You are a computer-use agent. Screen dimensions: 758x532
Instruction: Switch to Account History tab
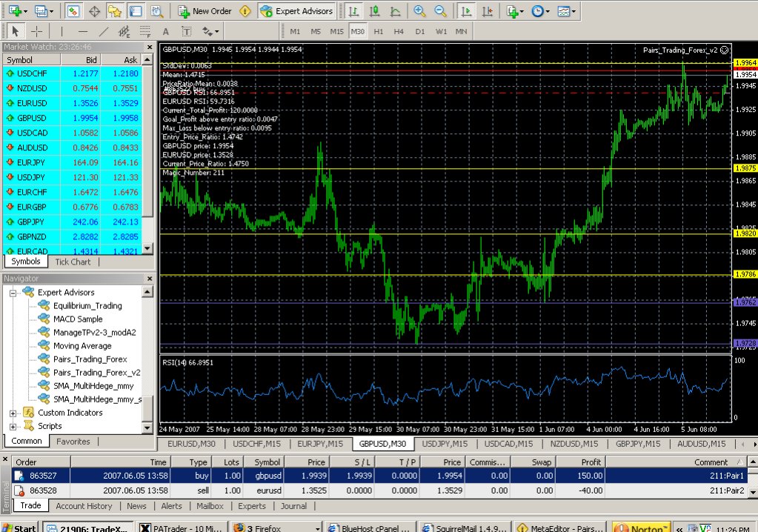84,506
